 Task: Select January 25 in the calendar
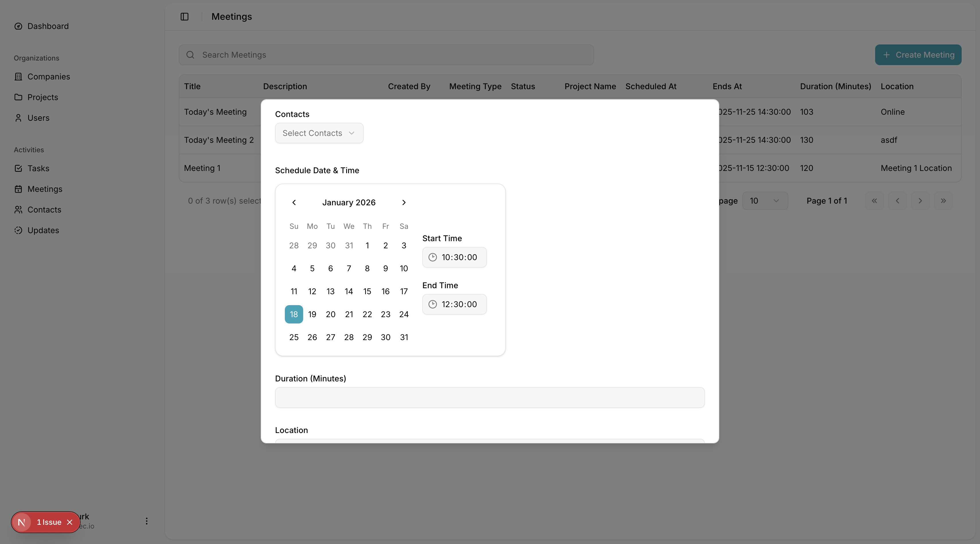(293, 337)
